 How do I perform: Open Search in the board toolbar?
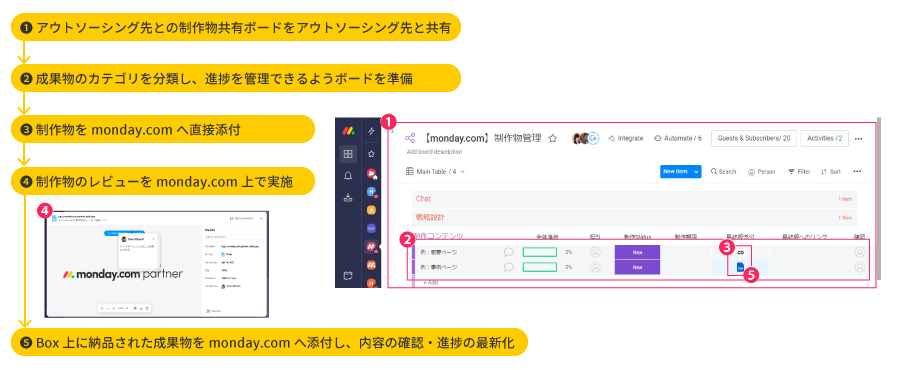(x=723, y=172)
